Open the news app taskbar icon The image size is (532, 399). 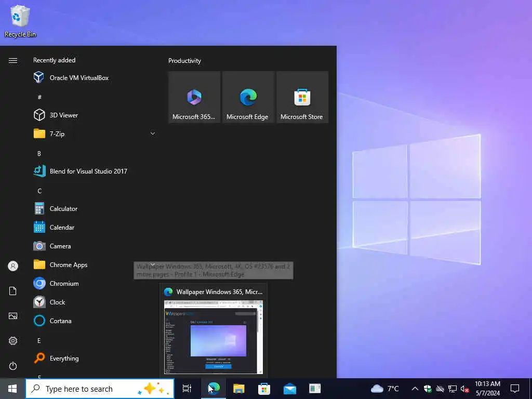(x=315, y=389)
